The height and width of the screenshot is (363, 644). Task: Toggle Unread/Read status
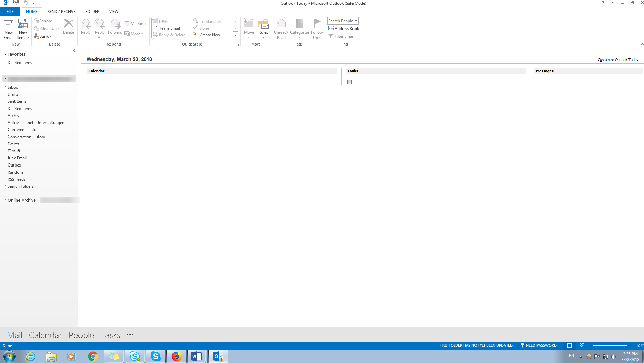pos(281,29)
